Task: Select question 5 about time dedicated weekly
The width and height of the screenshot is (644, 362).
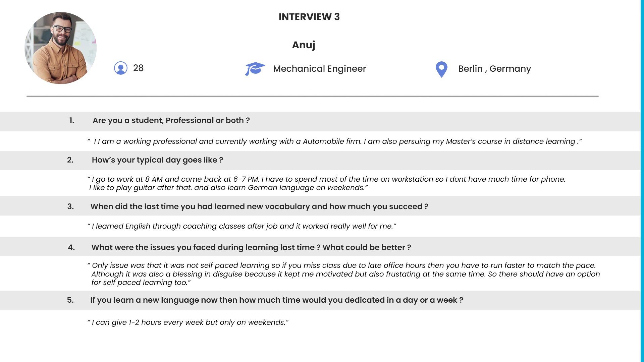Action: point(277,300)
